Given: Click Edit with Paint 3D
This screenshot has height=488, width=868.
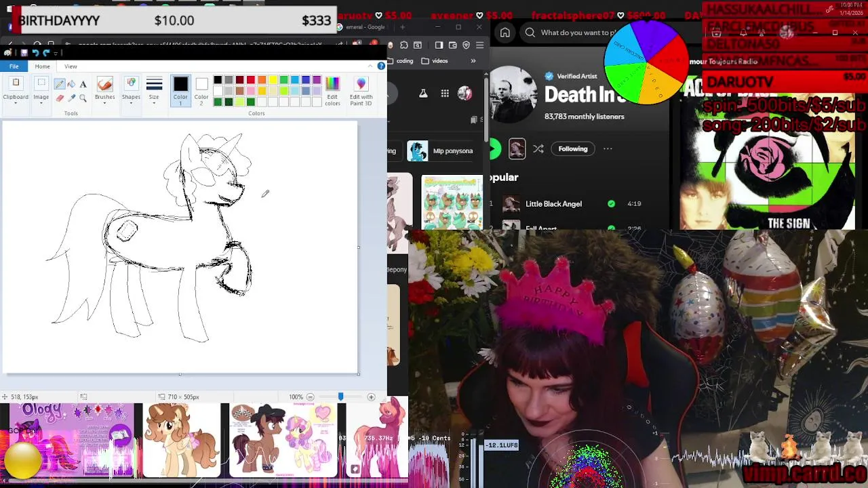Looking at the screenshot, I should click(x=361, y=90).
